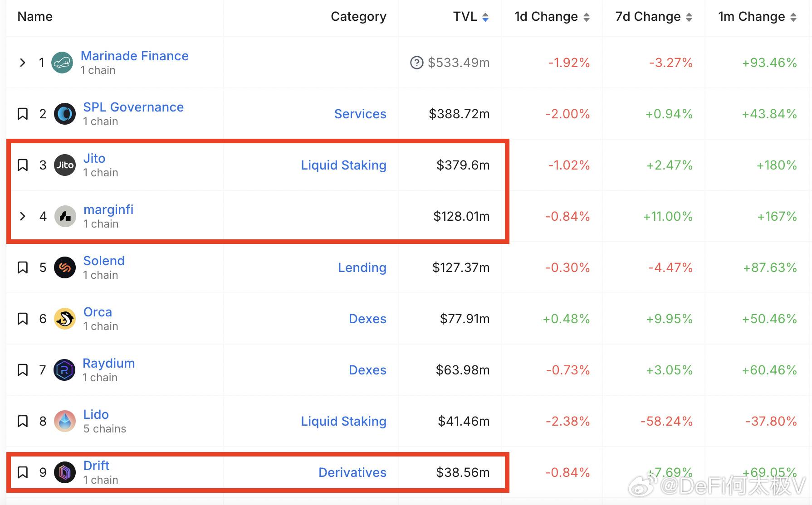Click the question mark icon beside $533.49m
The height and width of the screenshot is (505, 812).
point(416,63)
